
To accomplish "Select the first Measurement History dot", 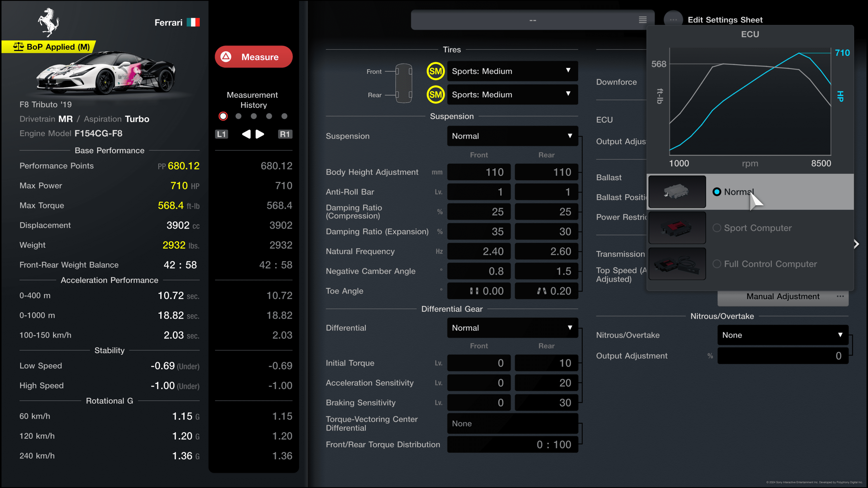I will (223, 116).
